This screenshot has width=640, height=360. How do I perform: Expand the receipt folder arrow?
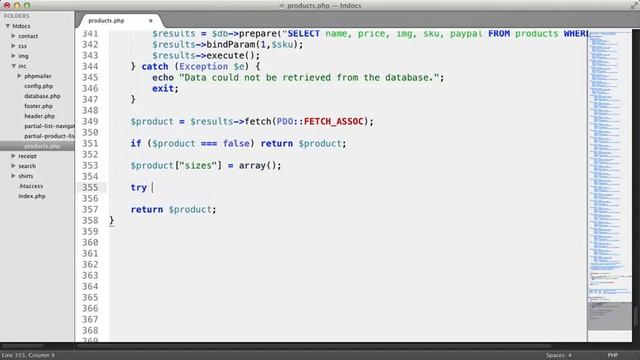point(13,156)
